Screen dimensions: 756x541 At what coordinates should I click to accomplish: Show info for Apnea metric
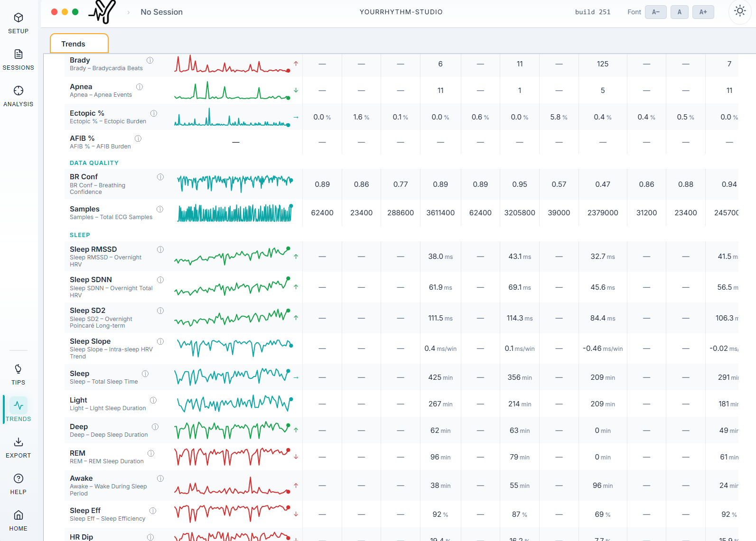click(x=140, y=87)
